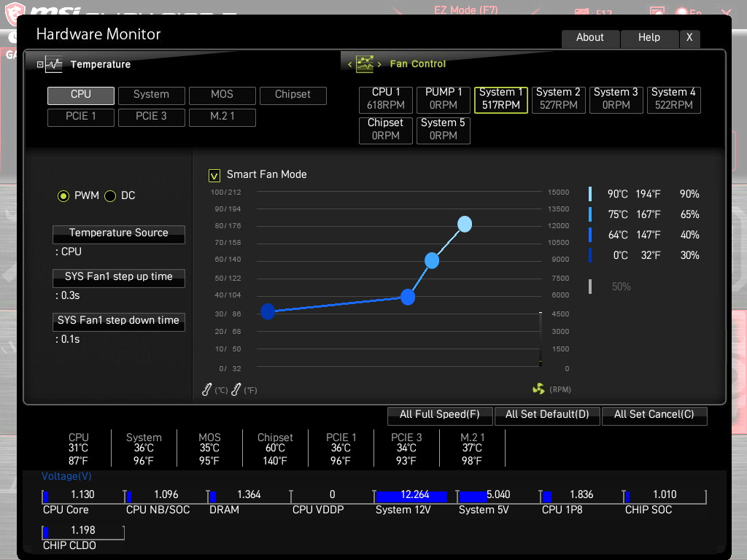Click the 64°C 40% curve legend swatch

pos(590,235)
